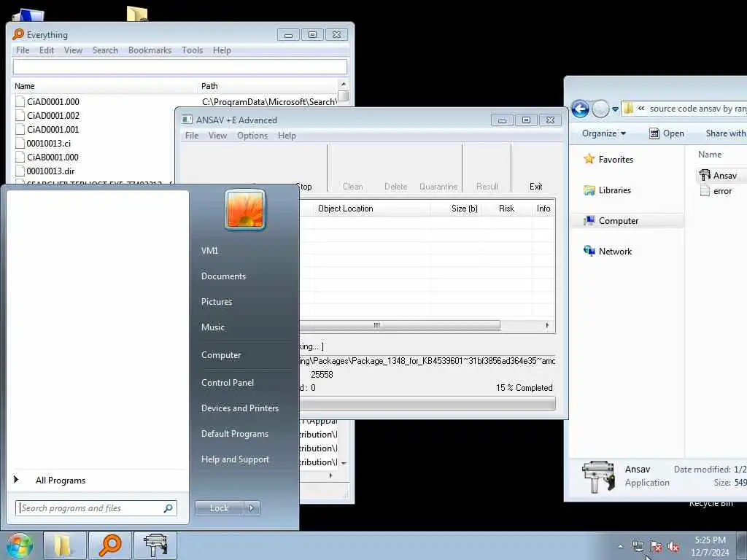Click the network status tray icon

[x=638, y=546]
